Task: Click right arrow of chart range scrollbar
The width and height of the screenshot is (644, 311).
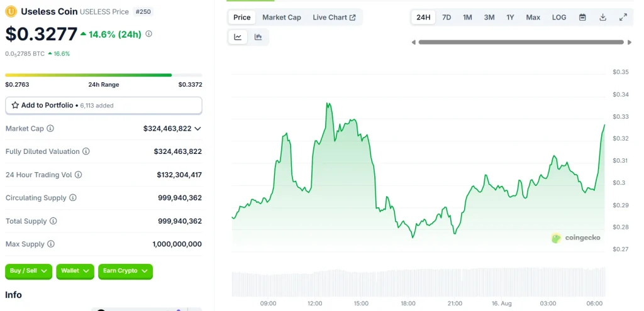Action: 629,42
